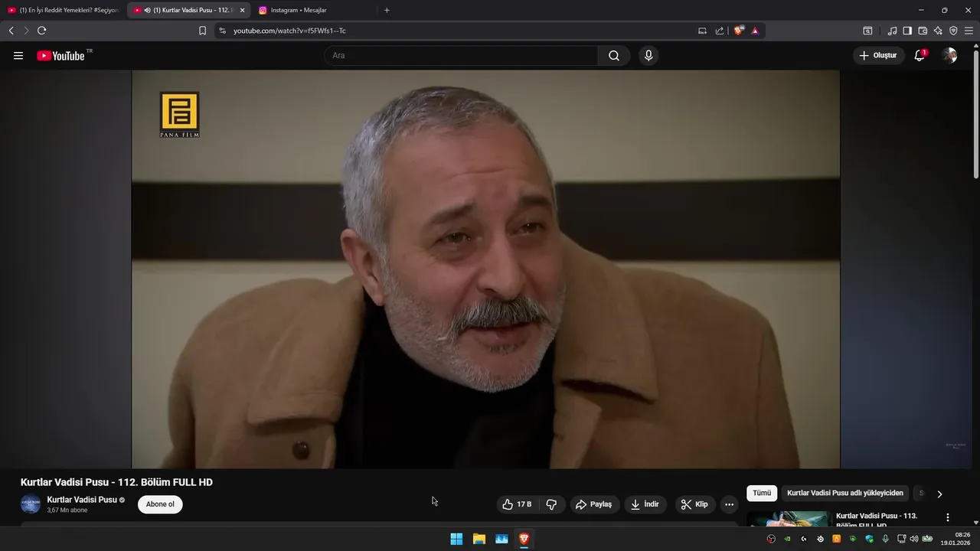The width and height of the screenshot is (980, 551).
Task: Open more actions three-dot menu
Action: (x=729, y=504)
